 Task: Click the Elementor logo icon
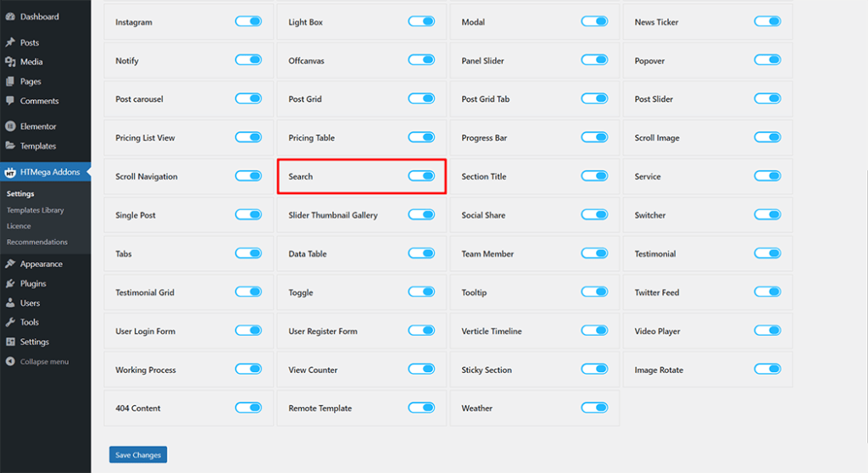[x=10, y=126]
